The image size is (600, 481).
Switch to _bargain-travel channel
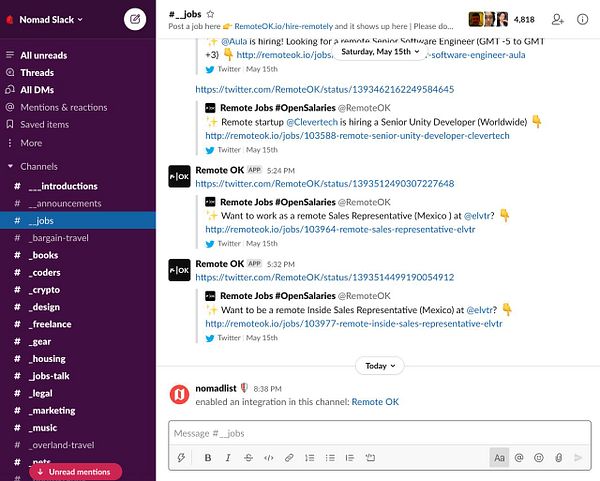click(x=78, y=238)
